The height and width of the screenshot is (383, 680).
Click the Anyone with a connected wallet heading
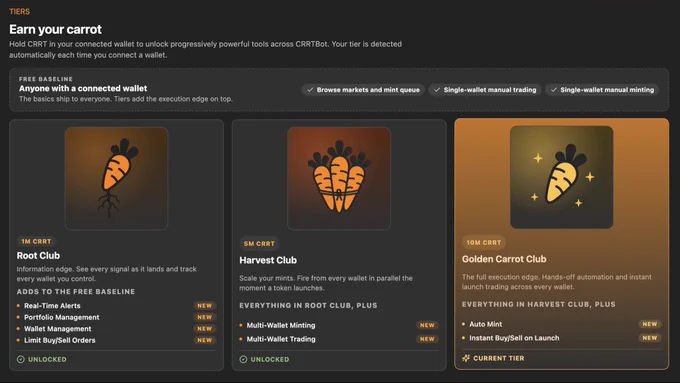click(x=83, y=88)
